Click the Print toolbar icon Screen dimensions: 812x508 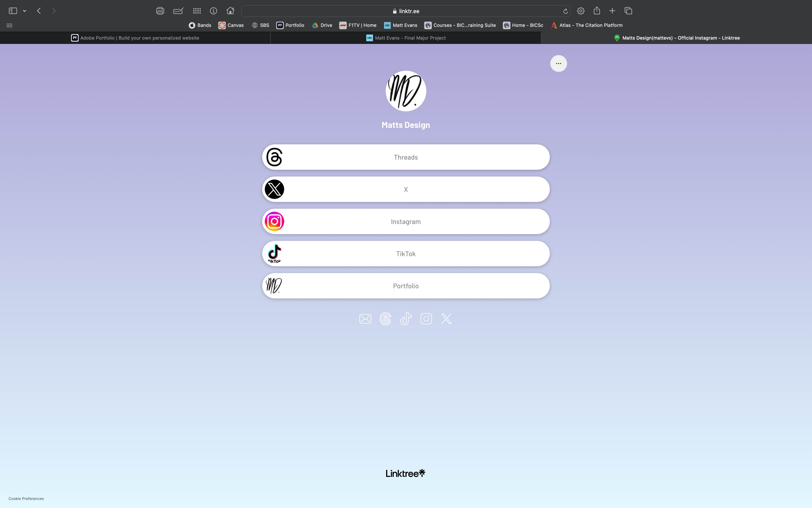(x=160, y=11)
